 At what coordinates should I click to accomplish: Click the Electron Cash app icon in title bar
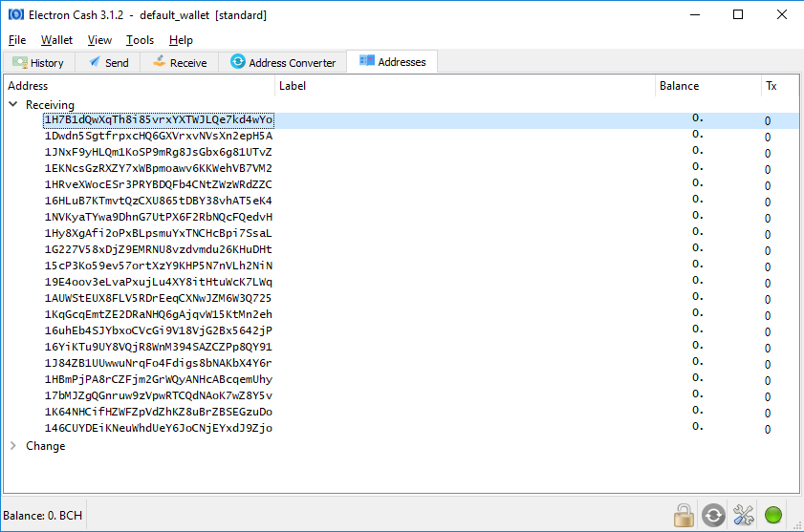[16, 14]
